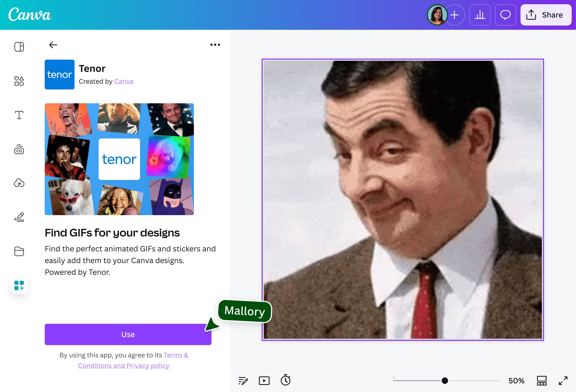576x392 pixels.
Task: Select the Draw pen tool
Action: [19, 217]
